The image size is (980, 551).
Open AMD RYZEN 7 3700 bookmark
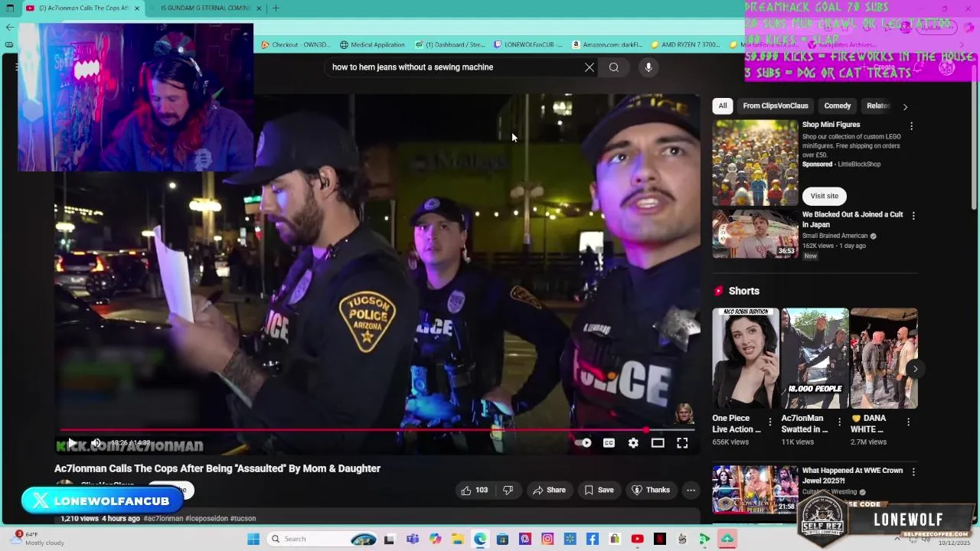pos(685,44)
